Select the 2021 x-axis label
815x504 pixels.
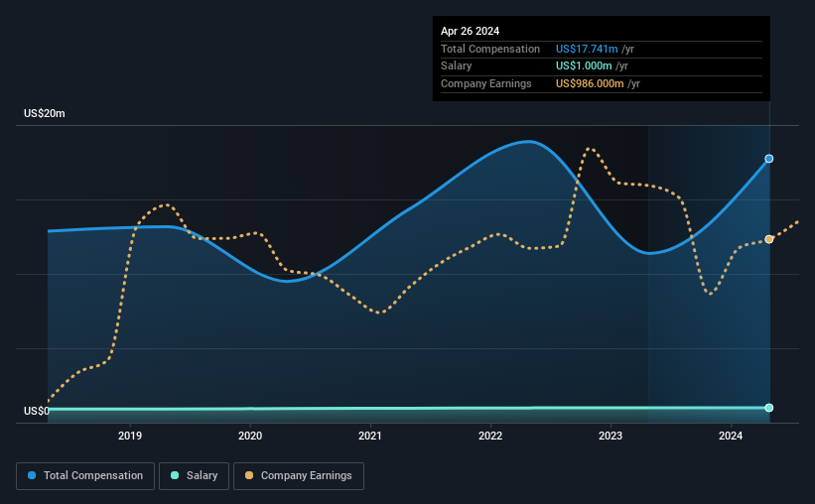point(370,436)
